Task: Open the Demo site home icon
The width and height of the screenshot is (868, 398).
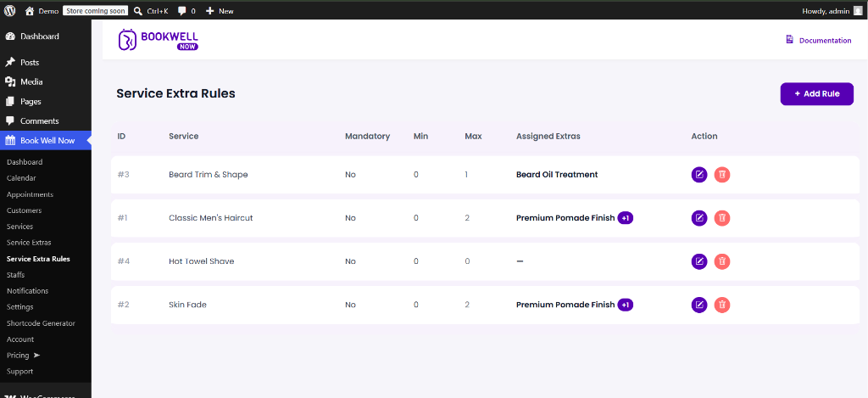Action: tap(30, 10)
